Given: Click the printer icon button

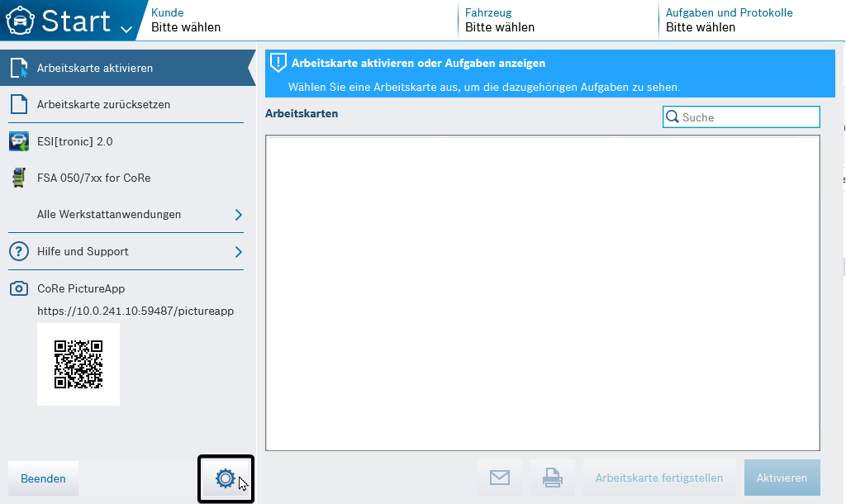Looking at the screenshot, I should point(553,478).
